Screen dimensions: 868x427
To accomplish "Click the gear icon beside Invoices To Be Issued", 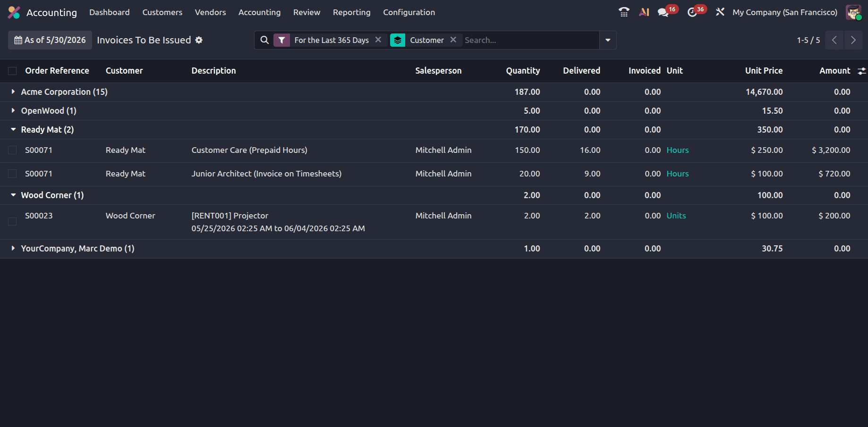I will coord(199,40).
